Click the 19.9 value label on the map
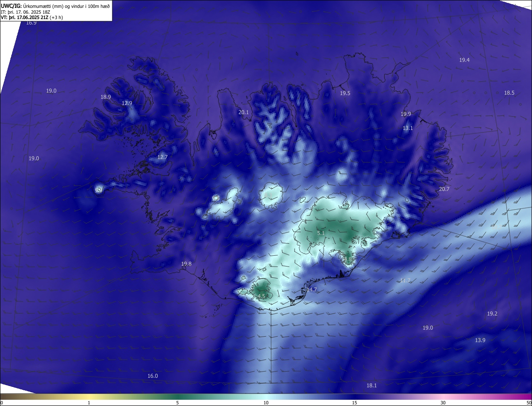 [406, 114]
